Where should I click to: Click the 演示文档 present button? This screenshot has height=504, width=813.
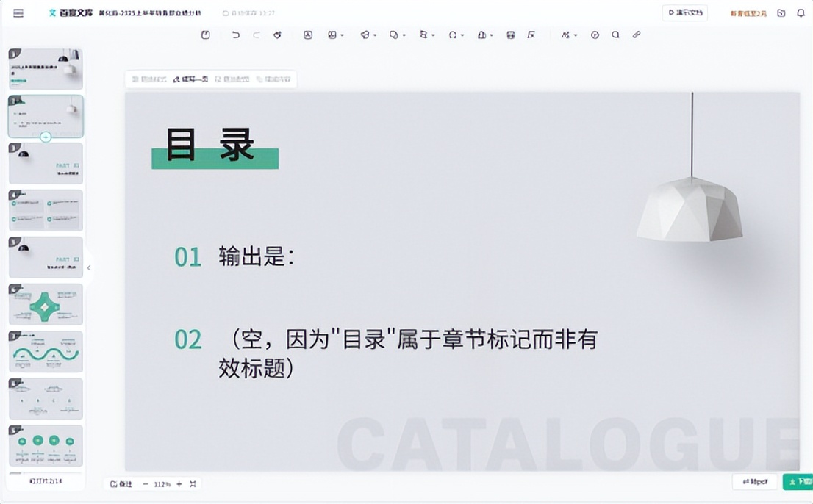click(x=684, y=13)
